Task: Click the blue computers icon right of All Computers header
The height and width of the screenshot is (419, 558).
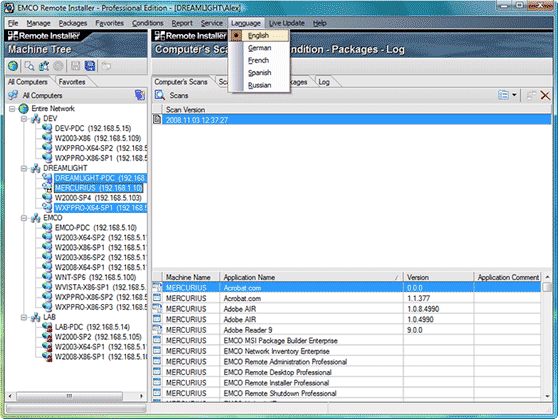Action: 140,95
